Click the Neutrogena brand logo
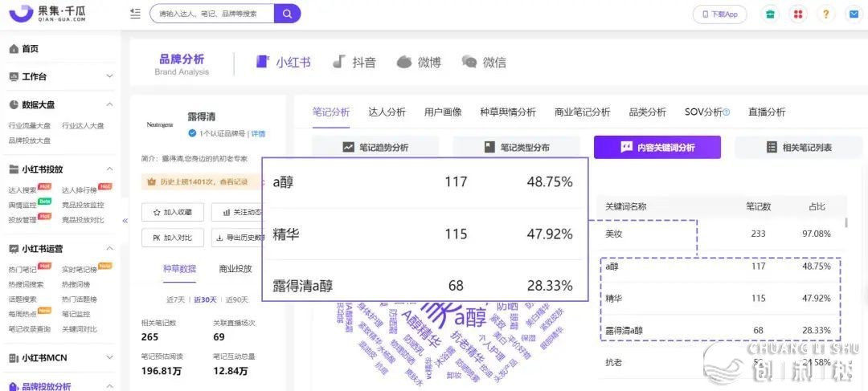 pos(160,124)
